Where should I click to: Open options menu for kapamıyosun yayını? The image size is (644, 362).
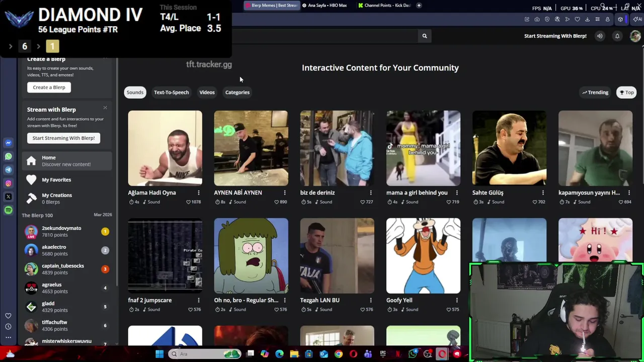pyautogui.click(x=628, y=193)
